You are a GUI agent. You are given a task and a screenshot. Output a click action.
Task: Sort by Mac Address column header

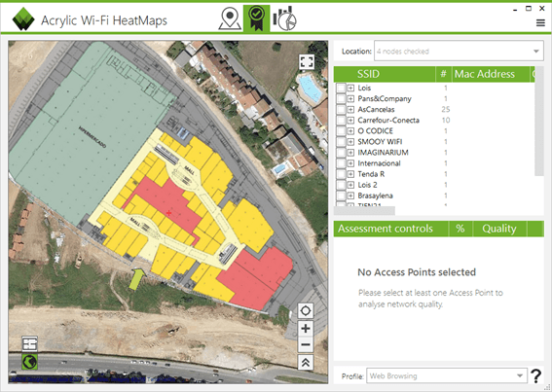tap(491, 74)
